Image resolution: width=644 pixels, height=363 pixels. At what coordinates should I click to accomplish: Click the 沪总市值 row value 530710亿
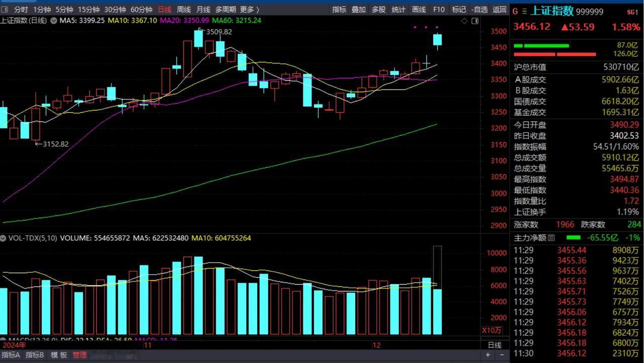[x=621, y=67]
